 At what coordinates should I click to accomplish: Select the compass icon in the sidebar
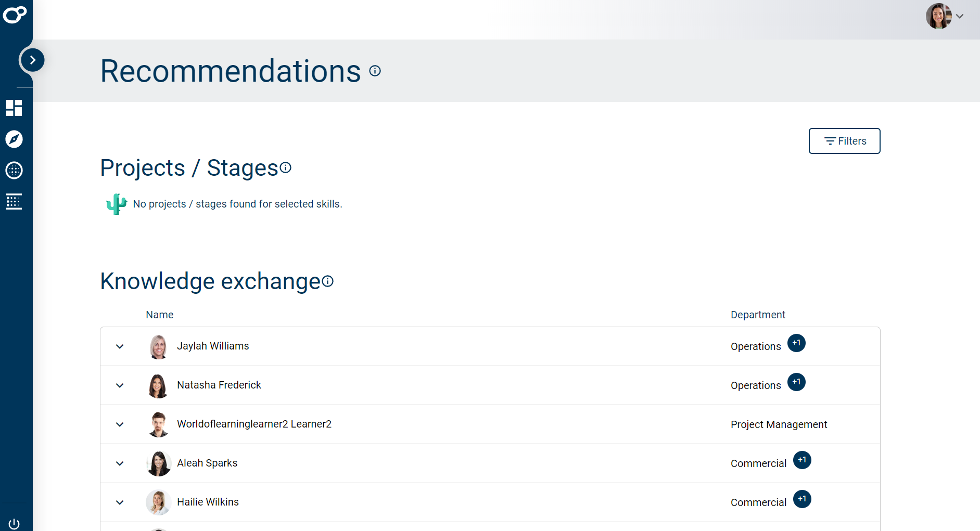(x=14, y=139)
